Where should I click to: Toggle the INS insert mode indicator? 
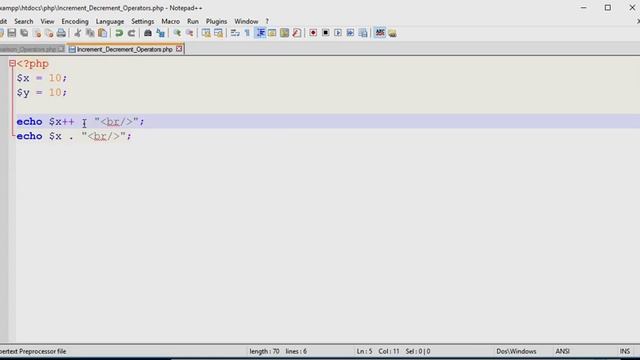(x=625, y=351)
